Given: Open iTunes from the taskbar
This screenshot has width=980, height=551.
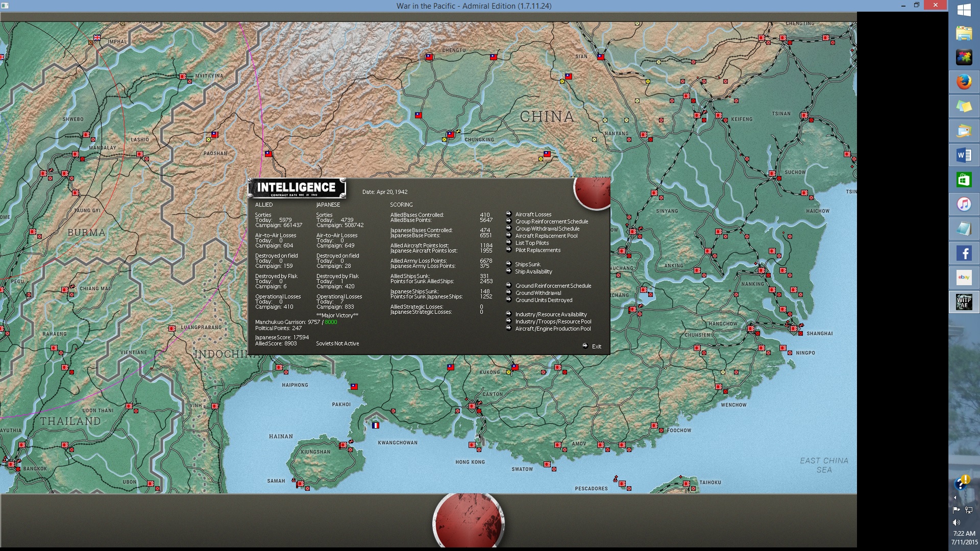Looking at the screenshot, I should pyautogui.click(x=964, y=204).
